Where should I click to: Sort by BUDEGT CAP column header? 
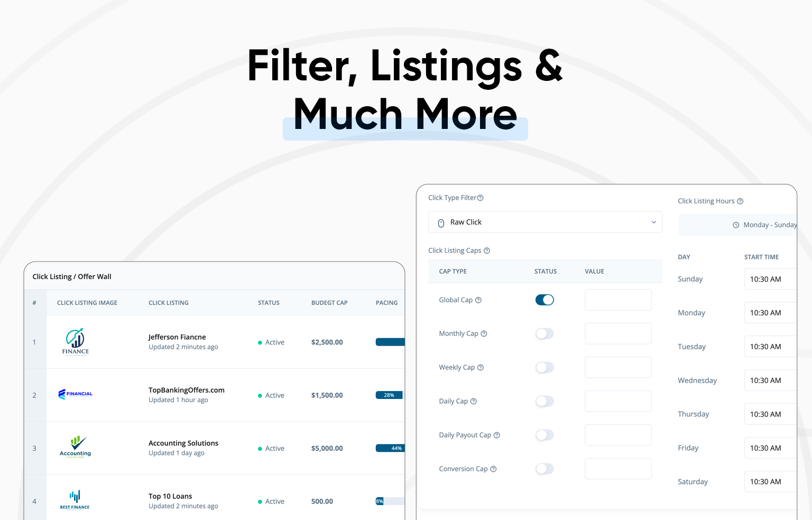pos(329,303)
